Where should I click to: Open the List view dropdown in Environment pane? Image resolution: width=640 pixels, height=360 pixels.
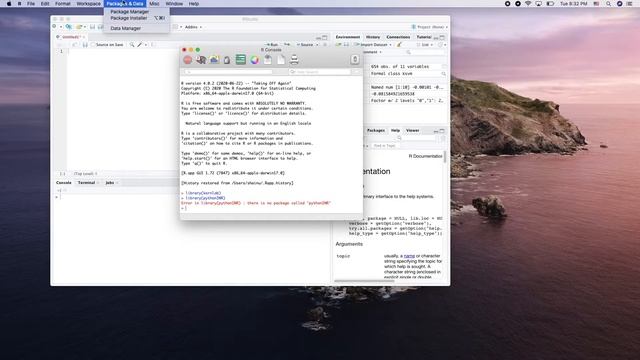pyautogui.click(x=425, y=44)
